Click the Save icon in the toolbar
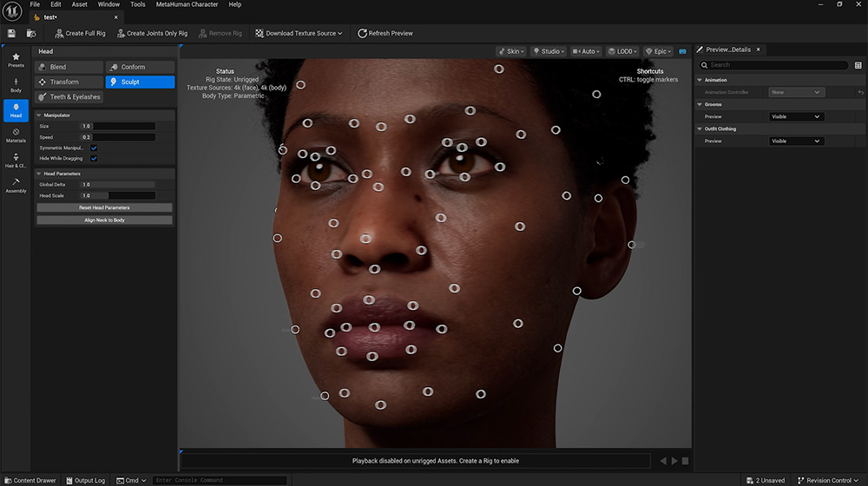868x486 pixels. tap(12, 33)
